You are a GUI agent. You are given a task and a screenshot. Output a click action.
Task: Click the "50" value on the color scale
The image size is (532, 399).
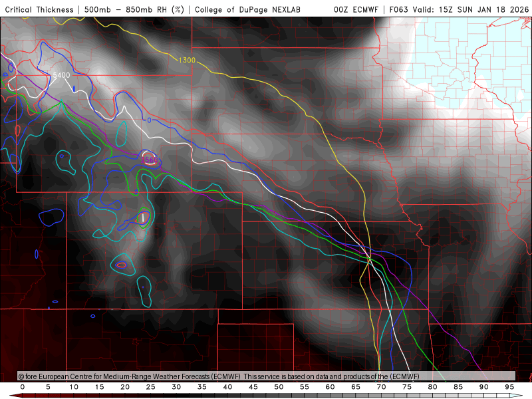click(279, 387)
